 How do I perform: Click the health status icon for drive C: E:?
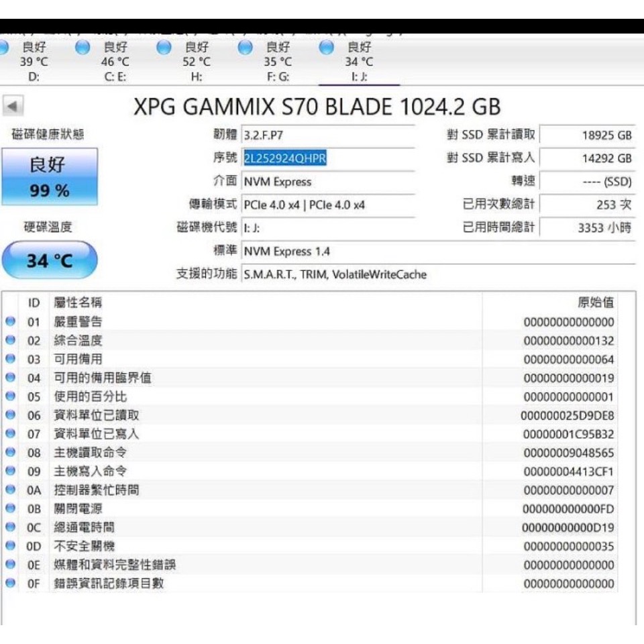pos(83,47)
